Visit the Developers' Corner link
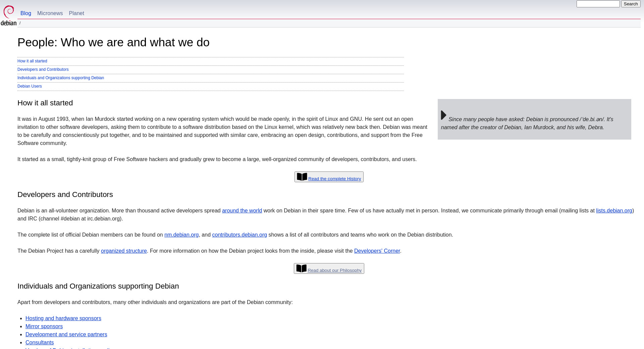 pyautogui.click(x=377, y=251)
